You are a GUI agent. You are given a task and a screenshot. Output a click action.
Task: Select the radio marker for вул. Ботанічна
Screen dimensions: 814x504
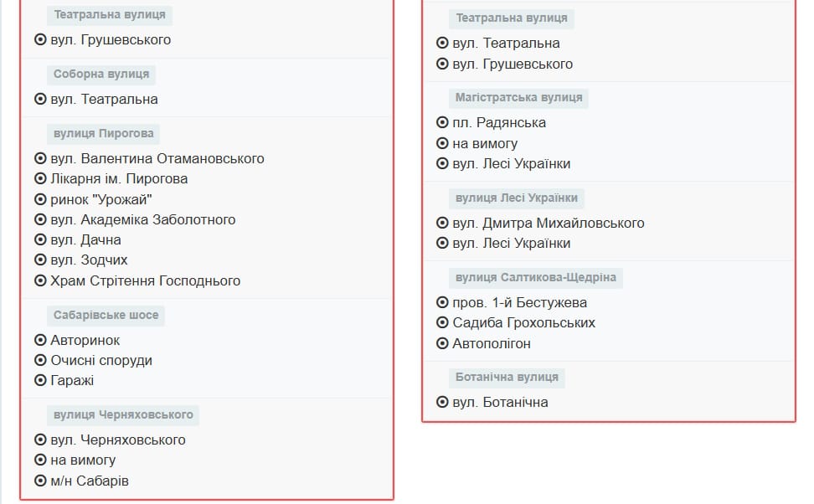coord(443,401)
